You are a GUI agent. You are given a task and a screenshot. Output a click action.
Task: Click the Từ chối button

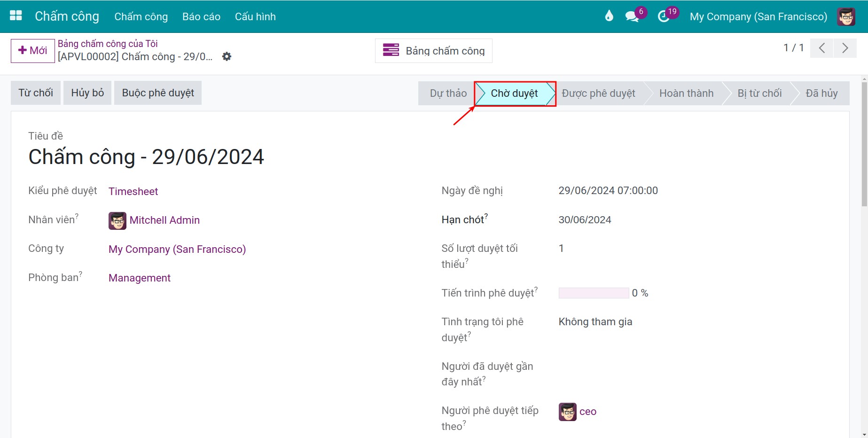tap(36, 93)
